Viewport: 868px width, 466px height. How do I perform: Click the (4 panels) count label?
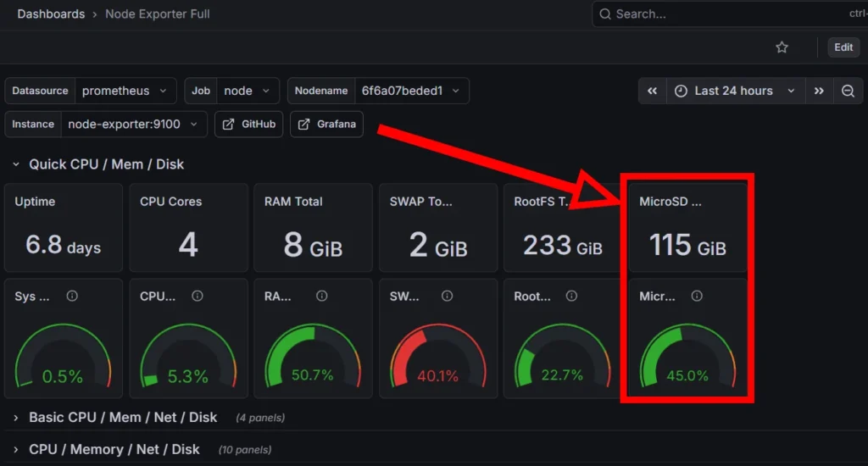tap(260, 418)
